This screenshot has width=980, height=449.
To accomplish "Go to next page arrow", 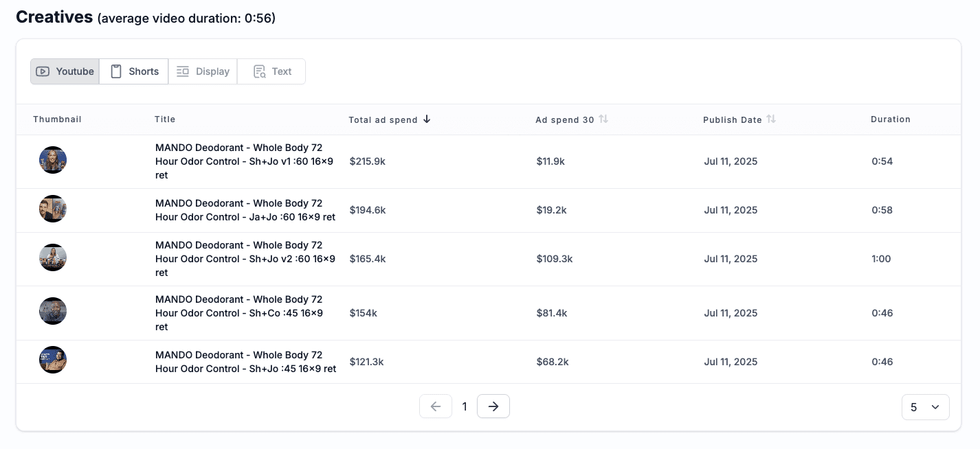I will [493, 406].
